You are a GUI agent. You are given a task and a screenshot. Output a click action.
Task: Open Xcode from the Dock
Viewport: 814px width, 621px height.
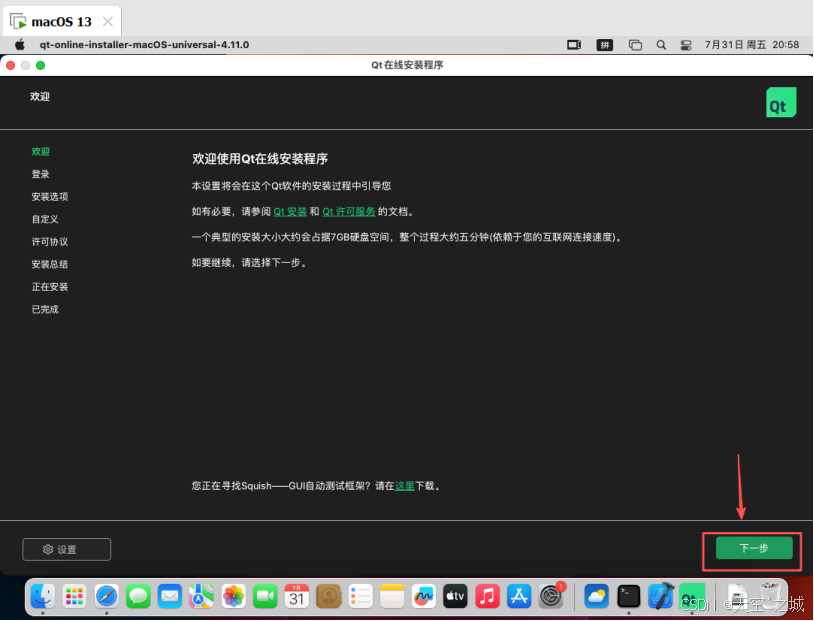coord(660,596)
